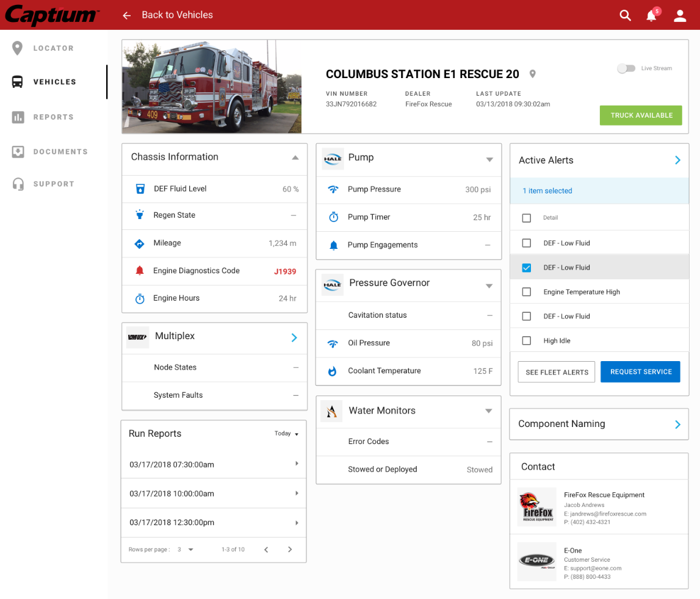Click the Water Monitors brand logo
The height and width of the screenshot is (599, 700).
331,411
